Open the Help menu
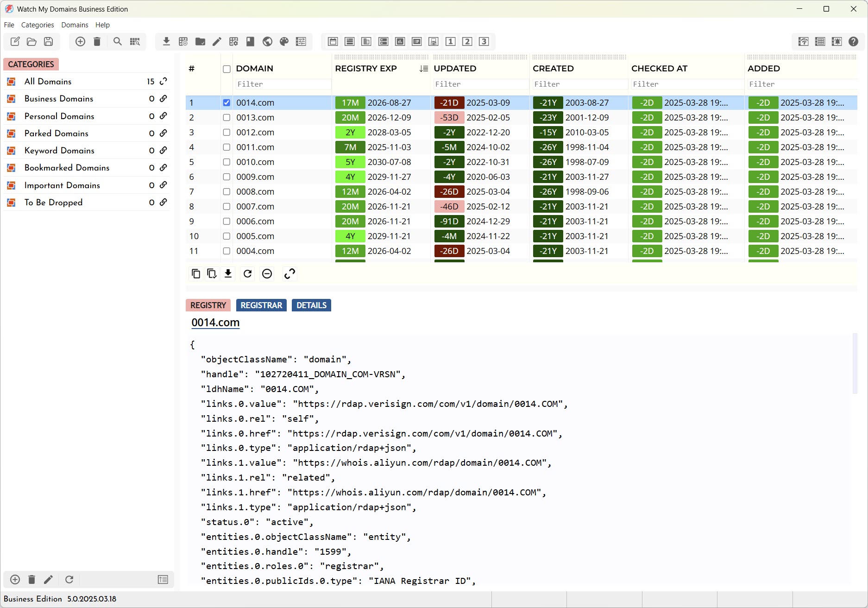 point(102,25)
